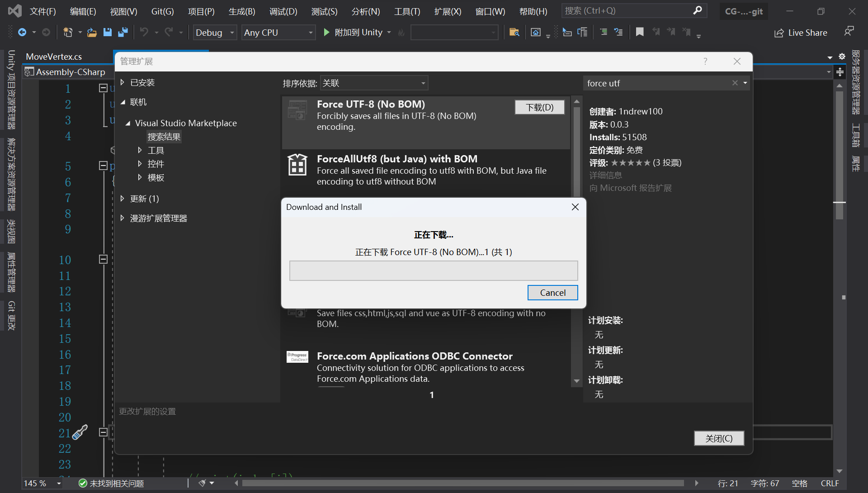Click the Send Feedback person icon
The width and height of the screenshot is (868, 493).
[x=849, y=32]
